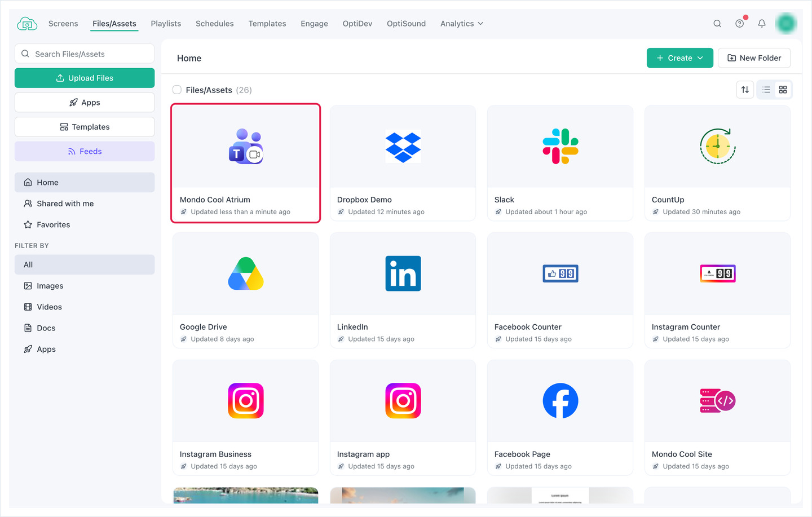The image size is (812, 517).
Task: Open the Slack app icon
Action: [x=561, y=147]
